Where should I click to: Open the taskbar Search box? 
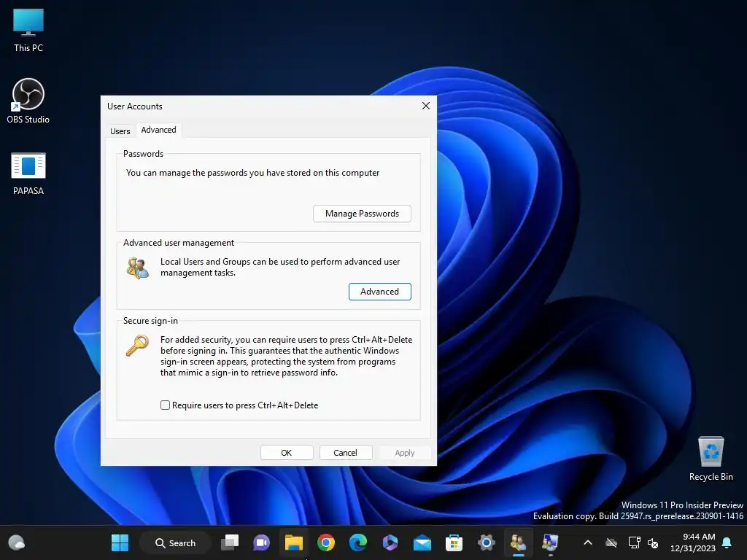coord(175,542)
